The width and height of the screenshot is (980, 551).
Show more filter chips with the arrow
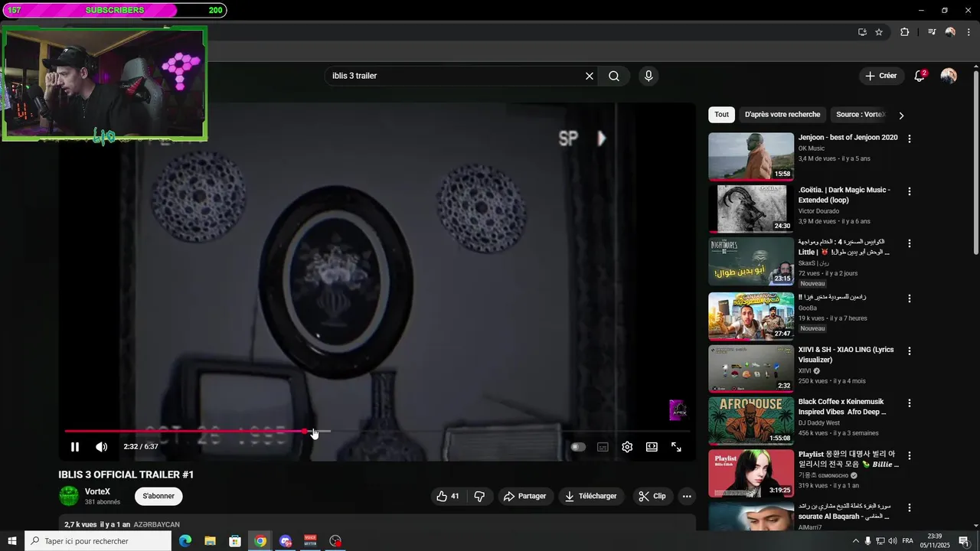click(x=901, y=116)
